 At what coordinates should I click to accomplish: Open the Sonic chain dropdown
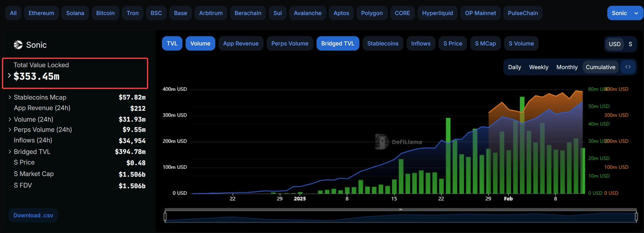coord(625,13)
